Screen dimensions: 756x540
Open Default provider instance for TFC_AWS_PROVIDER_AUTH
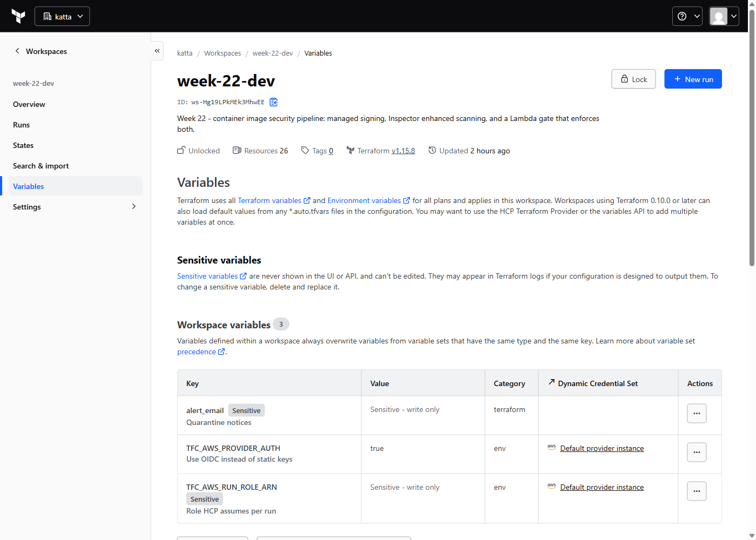(602, 448)
